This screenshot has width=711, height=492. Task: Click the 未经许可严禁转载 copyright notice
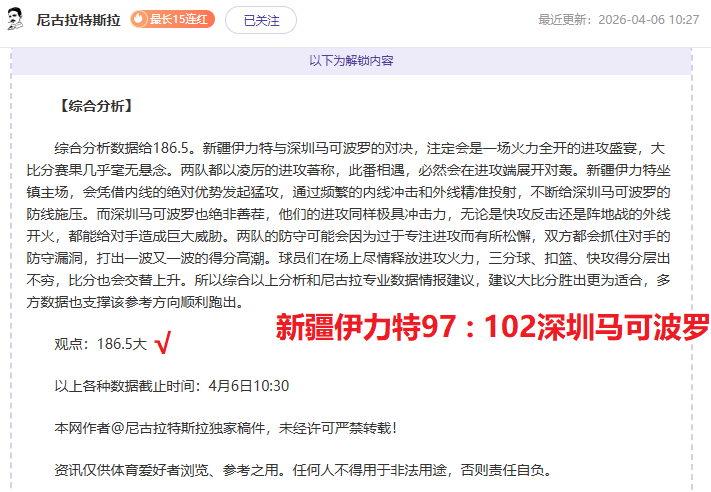pyautogui.click(x=334, y=428)
